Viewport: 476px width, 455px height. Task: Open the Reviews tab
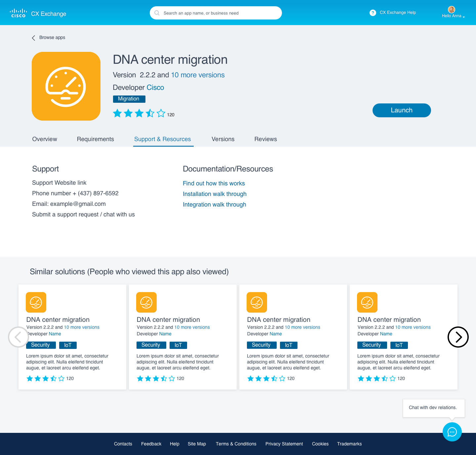(x=266, y=139)
